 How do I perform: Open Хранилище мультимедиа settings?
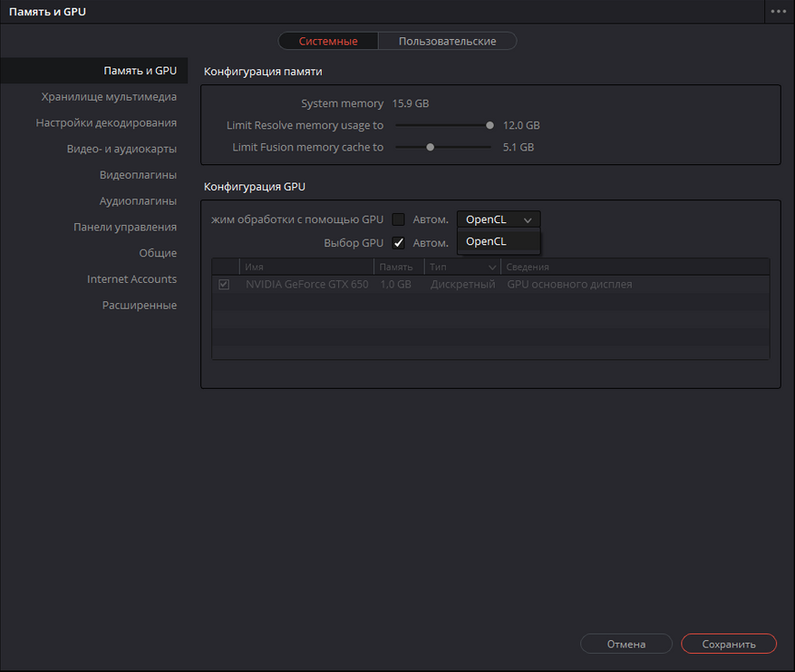109,97
